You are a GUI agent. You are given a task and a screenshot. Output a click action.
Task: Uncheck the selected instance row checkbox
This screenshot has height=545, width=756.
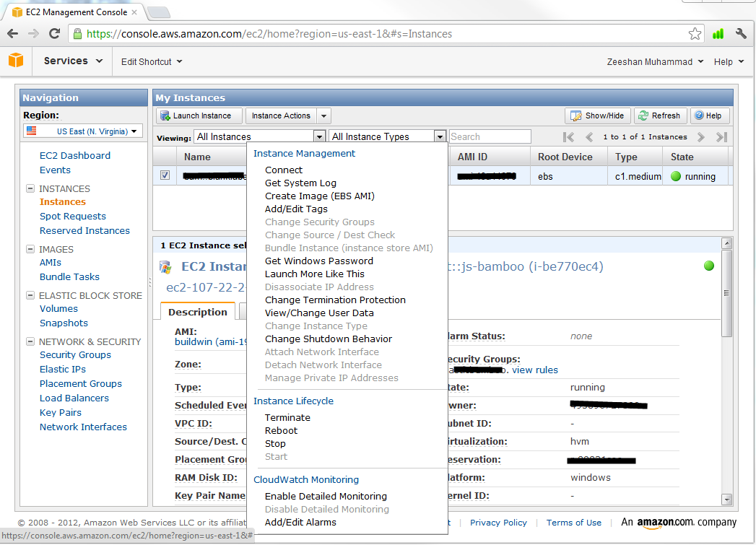pyautogui.click(x=165, y=175)
